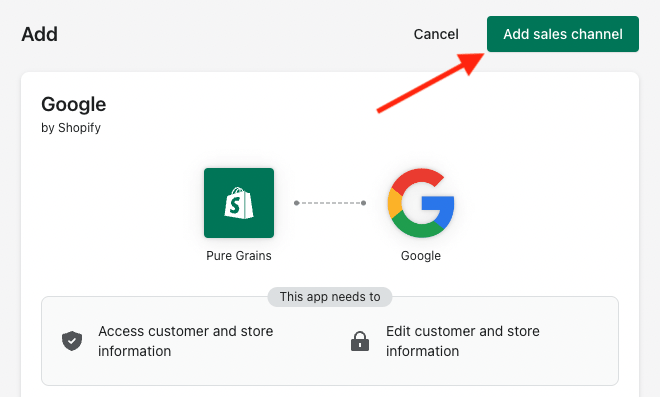
Task: Click the lock icon beside Edit customer
Action: pos(360,341)
